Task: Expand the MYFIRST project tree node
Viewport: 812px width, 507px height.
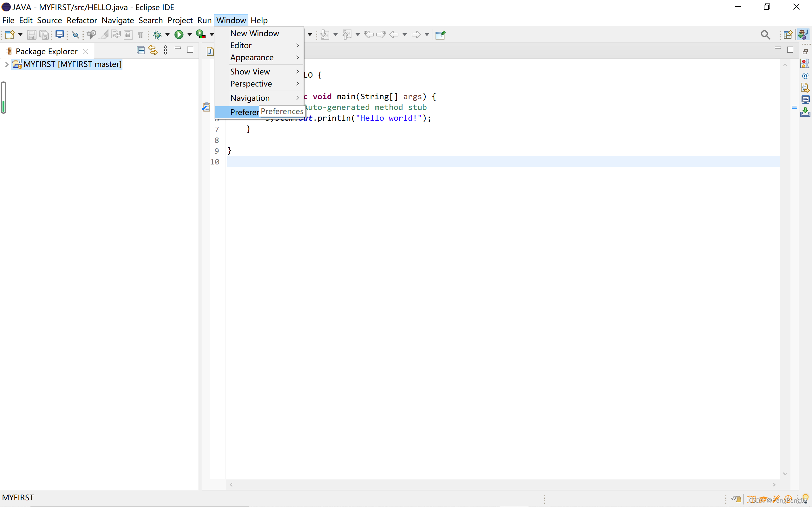Action: pos(6,64)
